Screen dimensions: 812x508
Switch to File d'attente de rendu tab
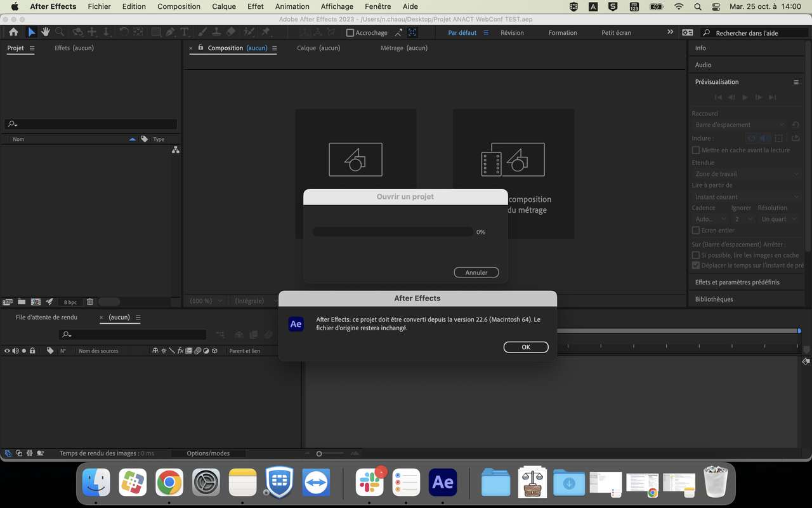point(47,317)
